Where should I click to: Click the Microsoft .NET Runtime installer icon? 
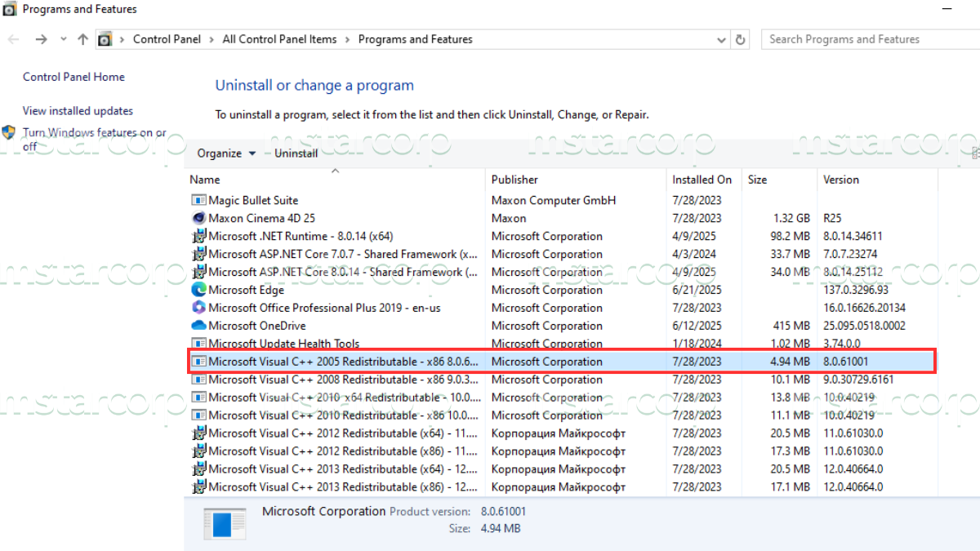click(x=198, y=236)
